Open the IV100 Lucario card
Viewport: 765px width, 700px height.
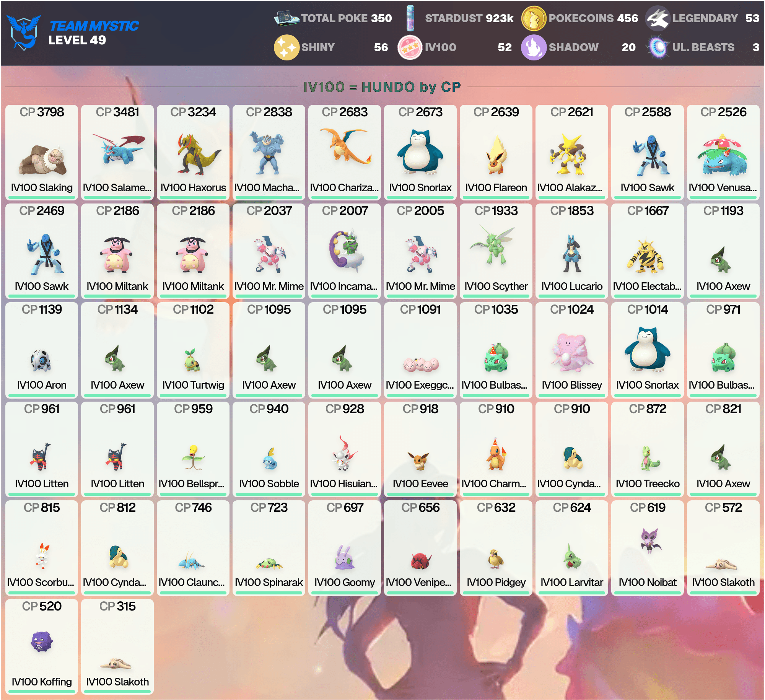click(x=572, y=251)
